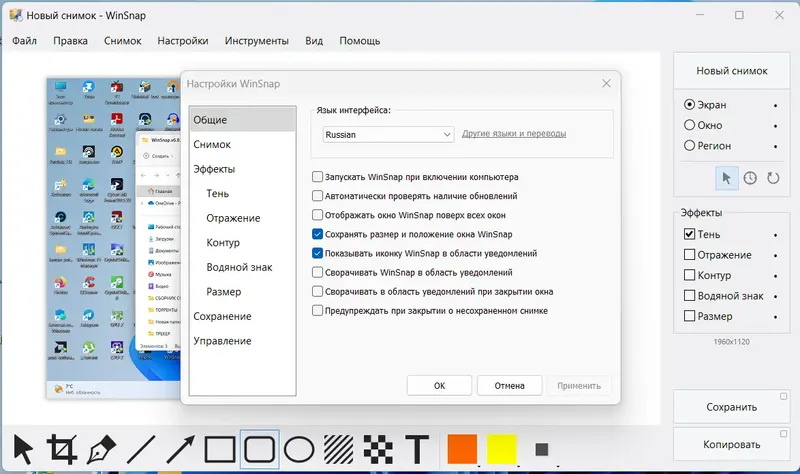
Task: Open options dot next to Размер effect
Action: coord(776,317)
